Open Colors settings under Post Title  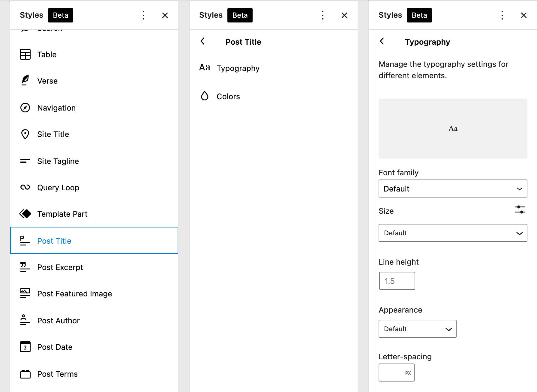click(228, 97)
